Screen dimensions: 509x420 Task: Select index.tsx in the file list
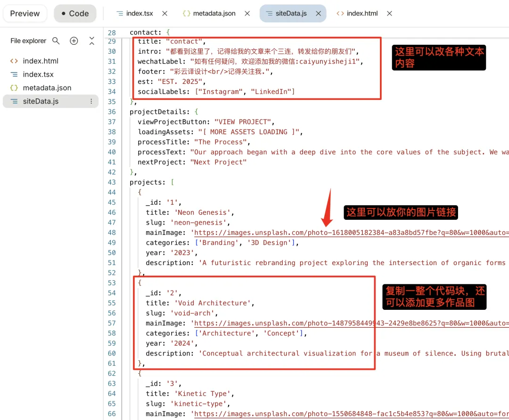[x=38, y=74]
